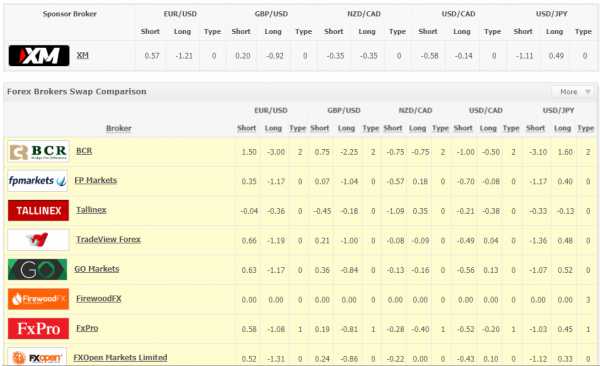Sort comparison table by GBP/USD Short

(x=320, y=128)
